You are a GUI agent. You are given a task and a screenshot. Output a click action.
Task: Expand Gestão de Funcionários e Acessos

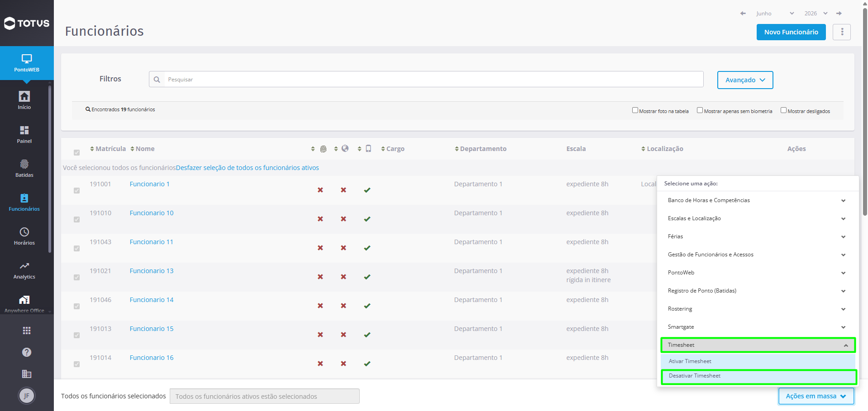click(x=758, y=255)
